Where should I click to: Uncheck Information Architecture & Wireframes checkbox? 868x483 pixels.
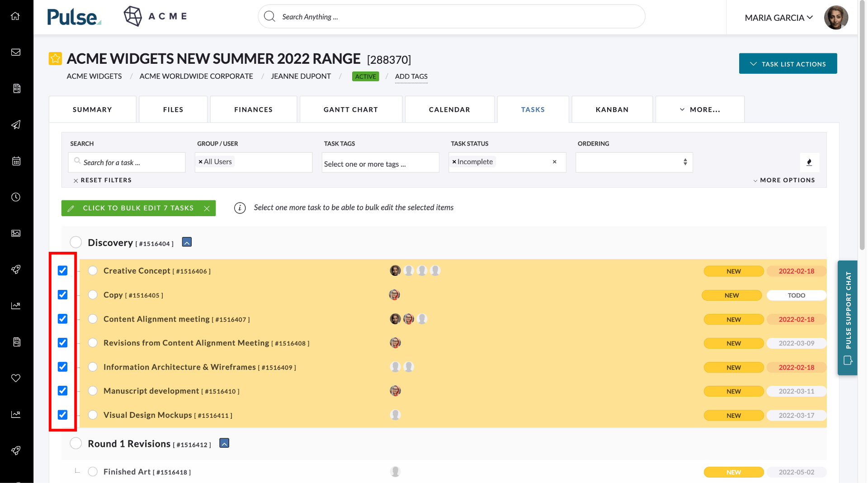62,367
